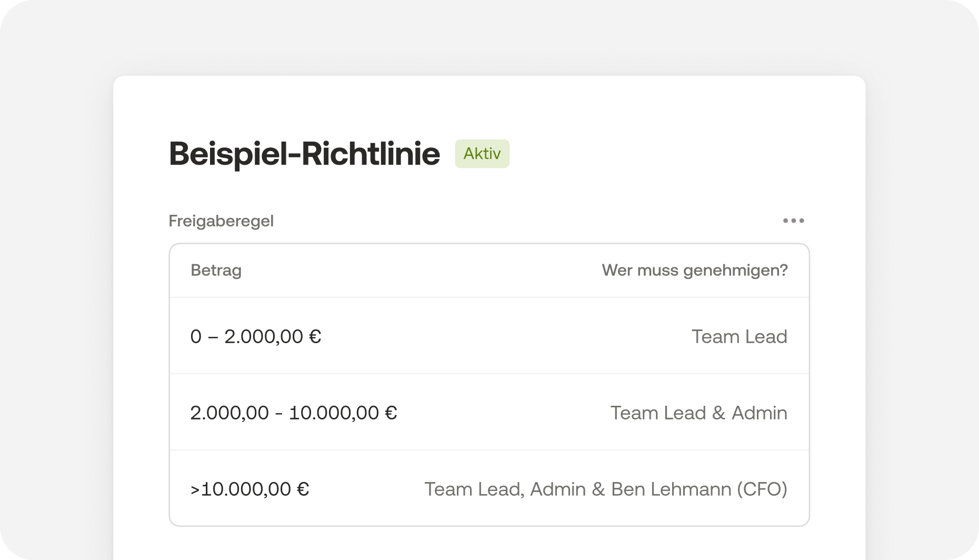Click the ampersand between Team Lead and Admin
Screen dimensions: 979x560
[718, 413]
